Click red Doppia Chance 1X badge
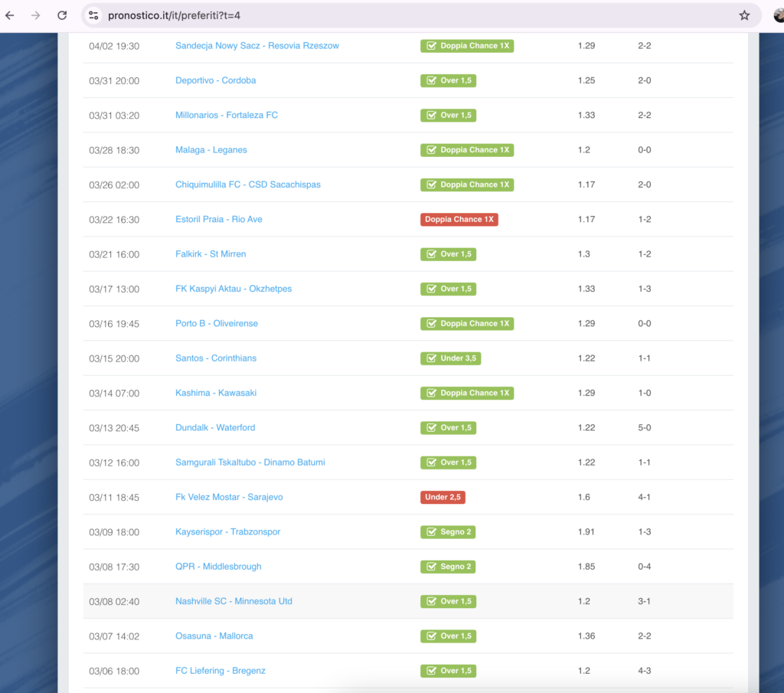Viewport: 784px width, 693px height. 459,220
